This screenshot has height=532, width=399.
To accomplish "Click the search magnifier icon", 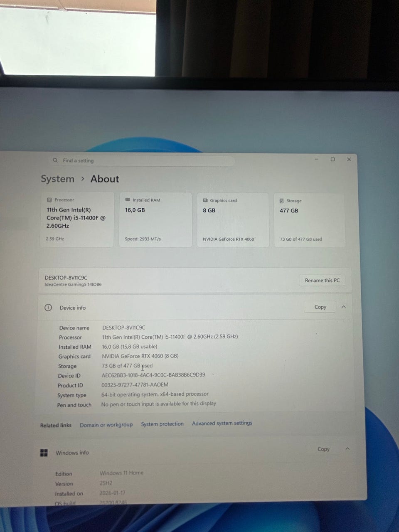I will [55, 160].
